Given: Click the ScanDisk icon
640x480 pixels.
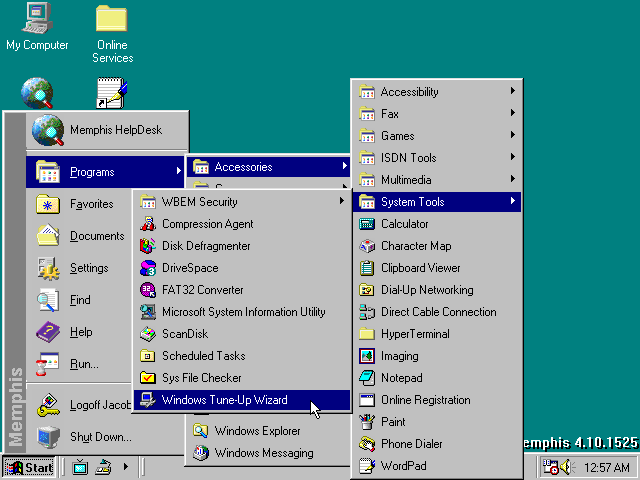Looking at the screenshot, I should 148,334.
